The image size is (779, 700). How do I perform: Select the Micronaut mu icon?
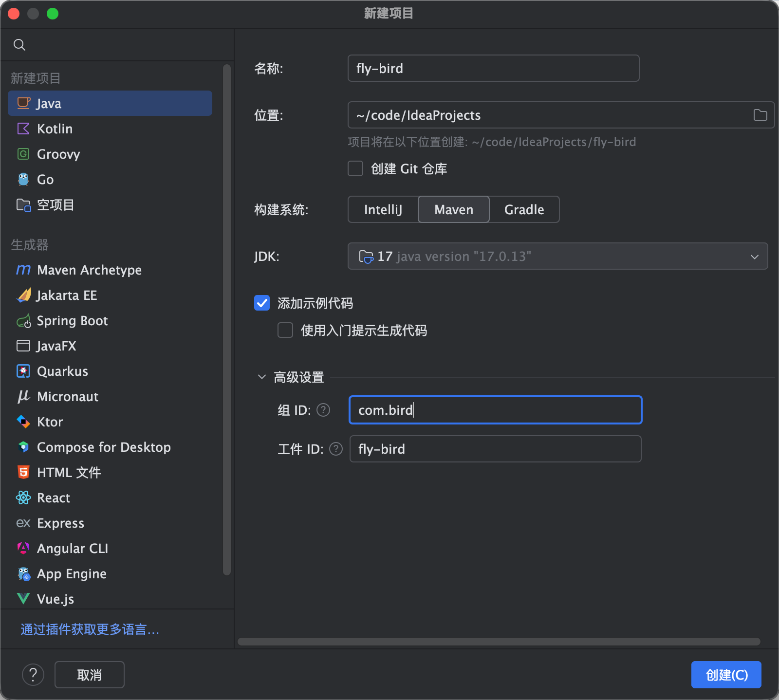click(23, 396)
